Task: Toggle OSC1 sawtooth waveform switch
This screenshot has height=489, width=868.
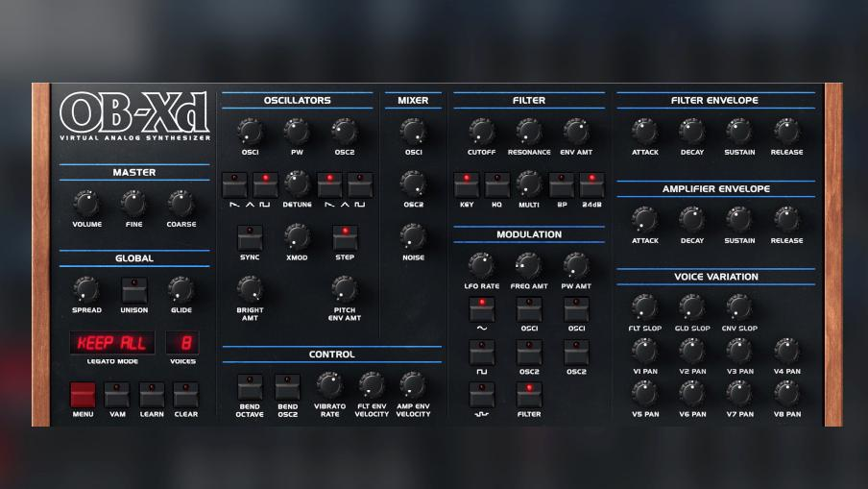Action: 234,185
